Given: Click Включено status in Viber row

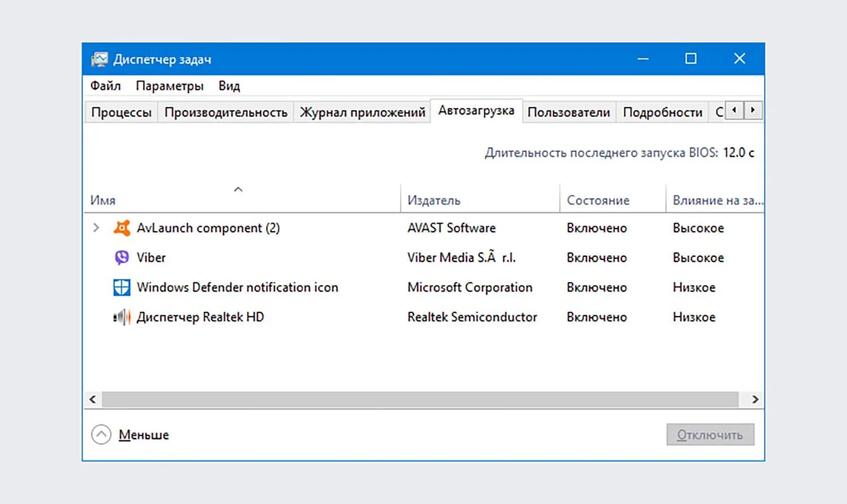Looking at the screenshot, I should click(597, 258).
